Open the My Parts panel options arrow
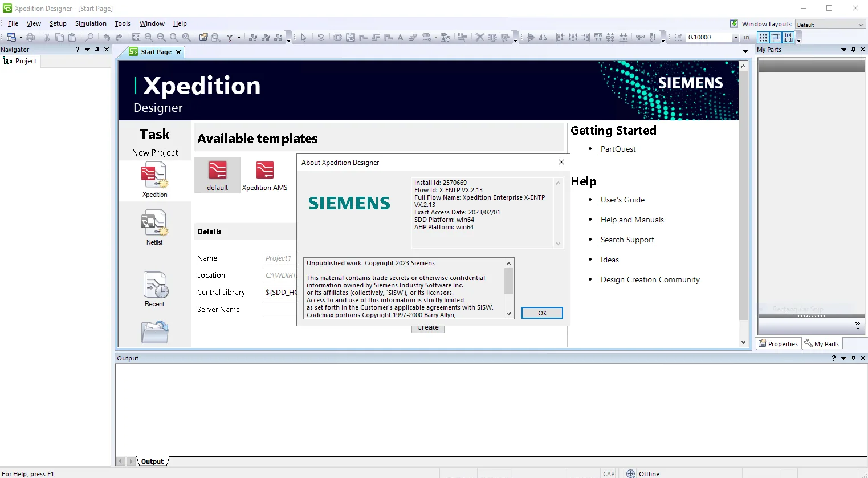Viewport: 868px width, 478px height. 844,50
